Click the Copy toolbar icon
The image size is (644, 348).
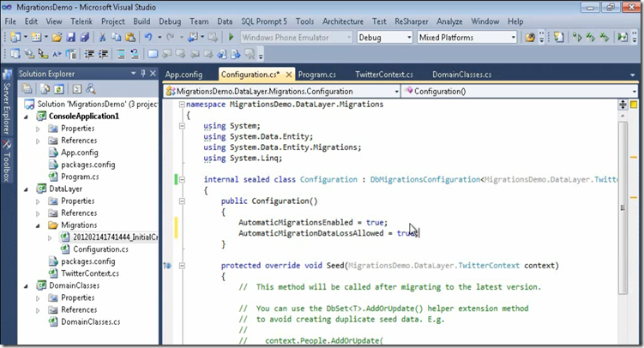117,38
